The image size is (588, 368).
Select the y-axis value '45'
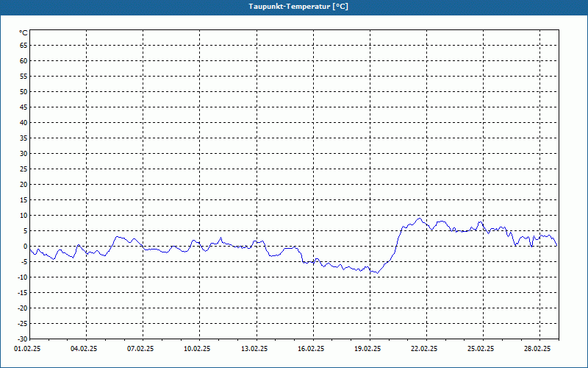click(24, 107)
